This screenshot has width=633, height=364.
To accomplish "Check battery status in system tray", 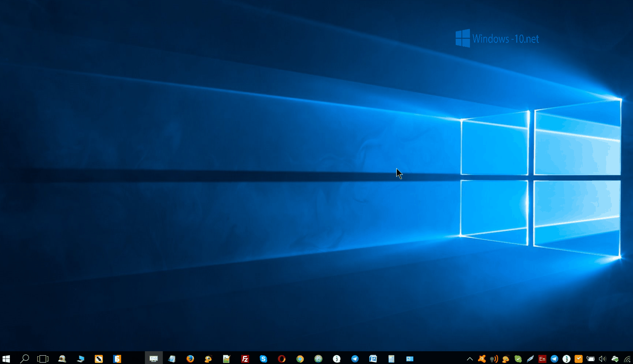I will (591, 359).
